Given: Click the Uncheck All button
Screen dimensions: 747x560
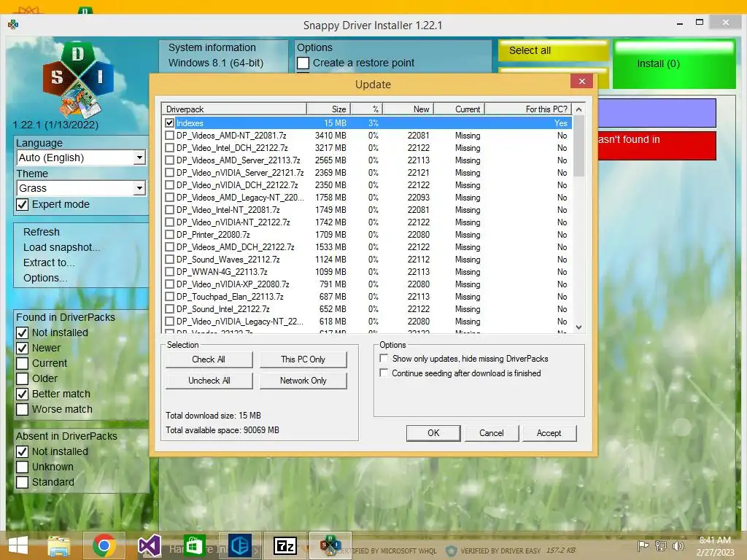Looking at the screenshot, I should 209,381.
